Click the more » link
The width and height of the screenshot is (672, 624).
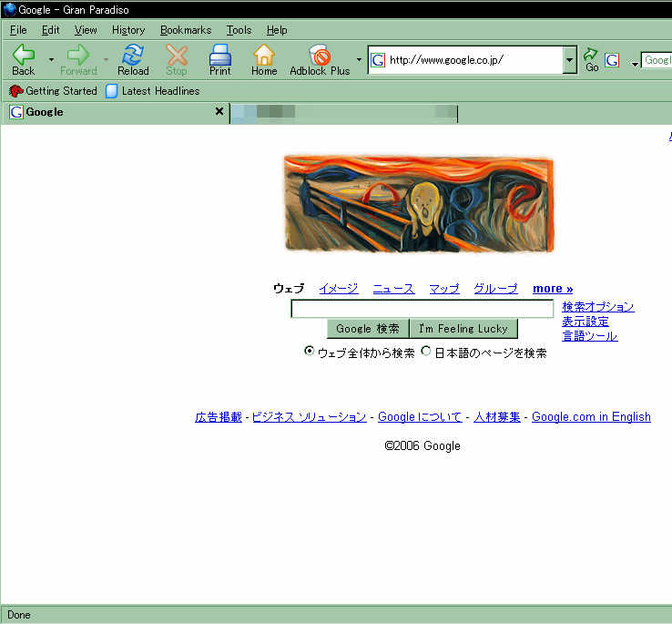point(553,289)
